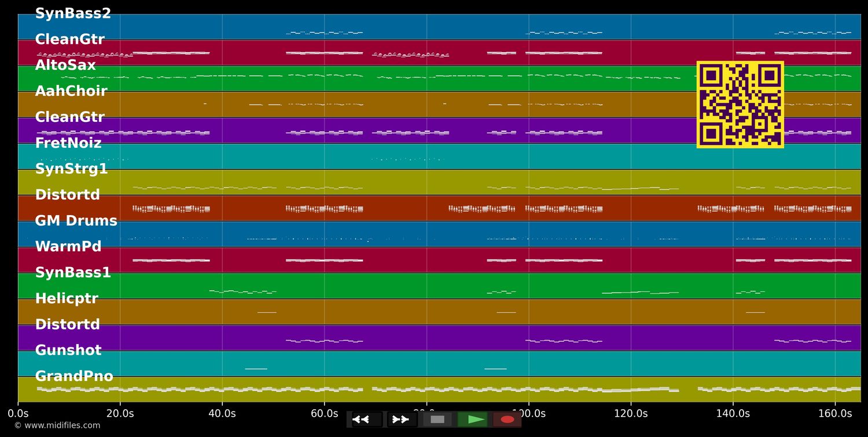Select the AltoSax track label
Viewport: 868px width, 437px height.
[65, 65]
